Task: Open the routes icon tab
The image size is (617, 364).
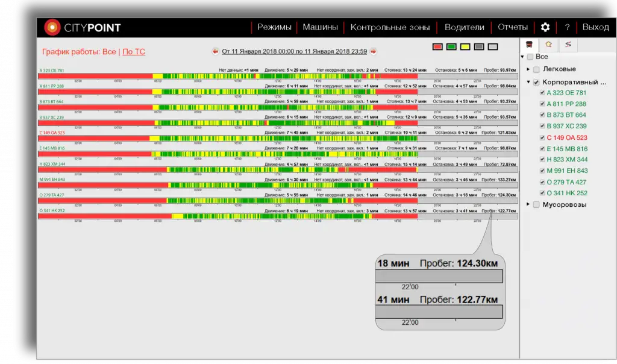Action: coord(567,45)
